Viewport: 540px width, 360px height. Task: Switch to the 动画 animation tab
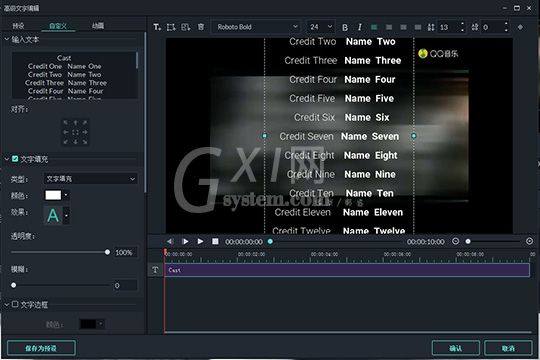98,26
